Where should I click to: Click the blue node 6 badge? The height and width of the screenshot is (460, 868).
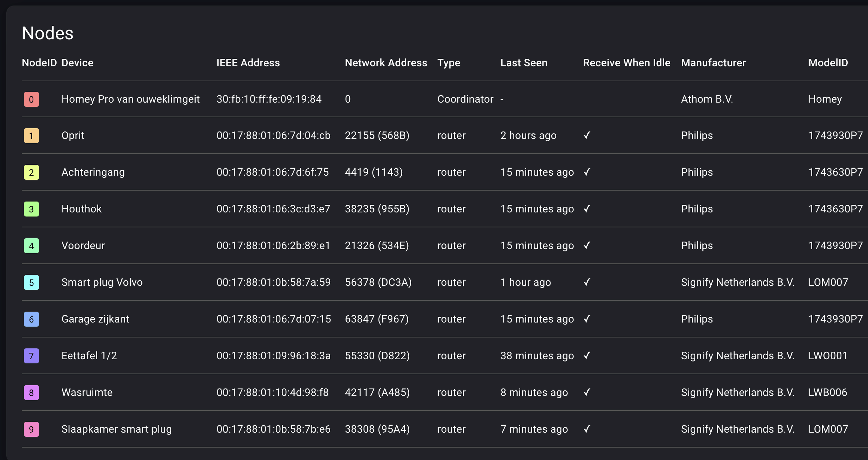pos(31,319)
